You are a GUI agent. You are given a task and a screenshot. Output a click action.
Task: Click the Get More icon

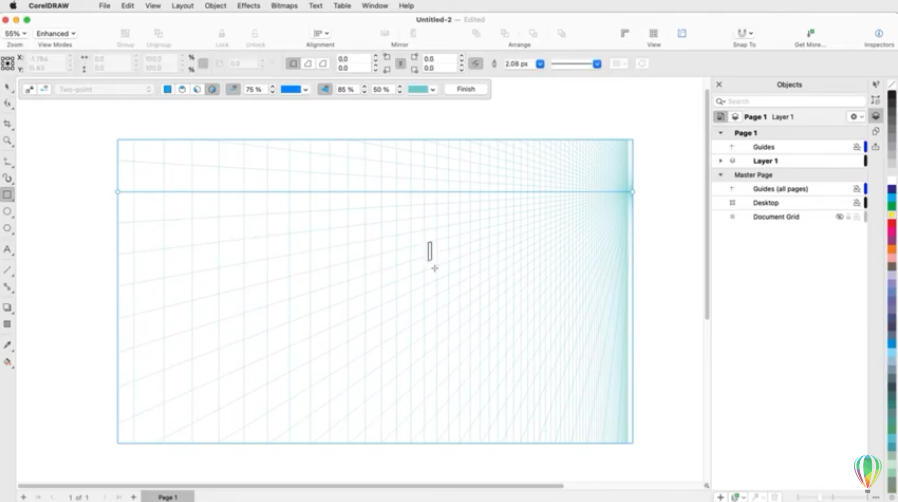pos(810,33)
